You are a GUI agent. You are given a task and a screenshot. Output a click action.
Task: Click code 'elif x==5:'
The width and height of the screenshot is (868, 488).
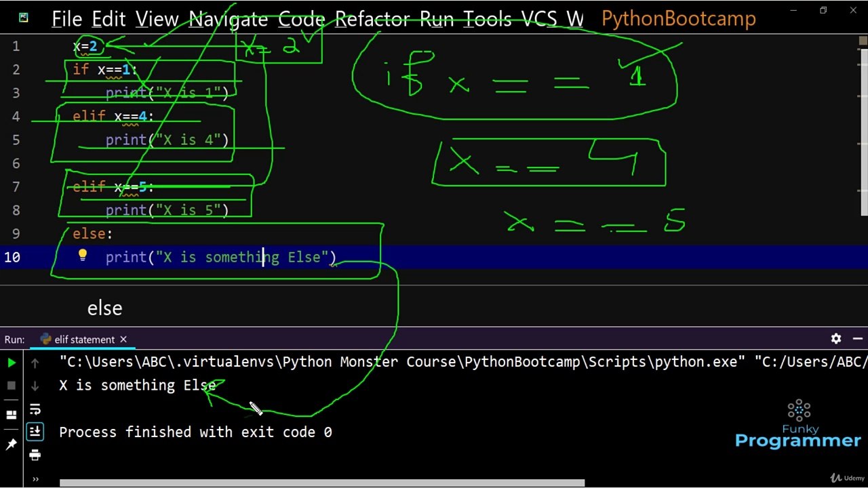pos(113,187)
